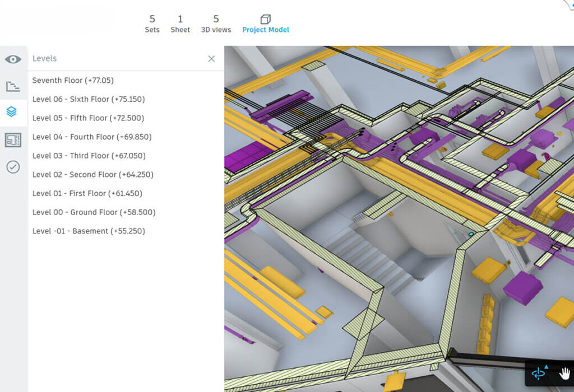Switch to the Sheet tab
The image size is (574, 392).
click(x=180, y=22)
